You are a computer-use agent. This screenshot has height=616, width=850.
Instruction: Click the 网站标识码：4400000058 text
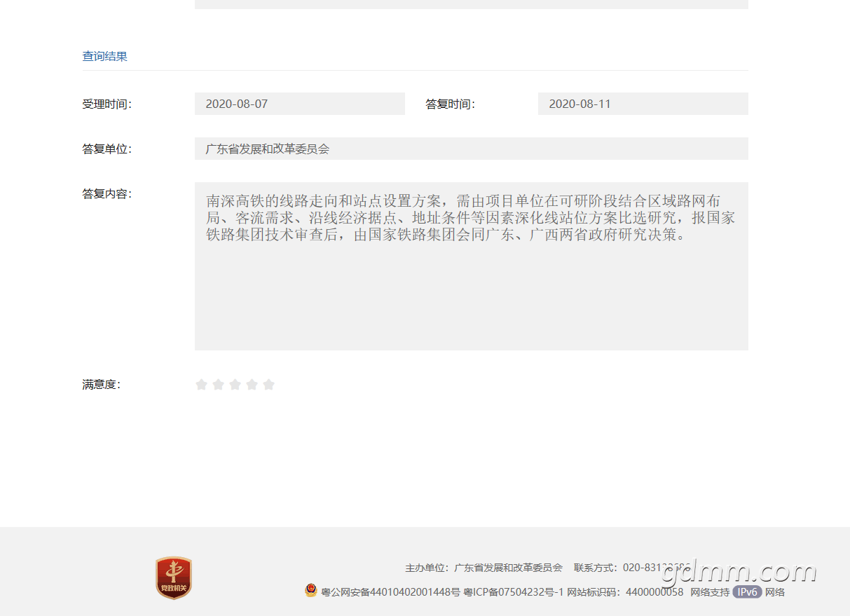625,592
